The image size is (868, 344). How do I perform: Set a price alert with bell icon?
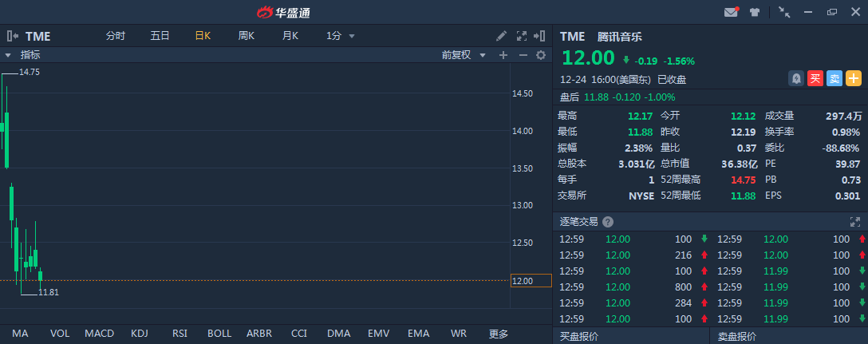coord(795,78)
